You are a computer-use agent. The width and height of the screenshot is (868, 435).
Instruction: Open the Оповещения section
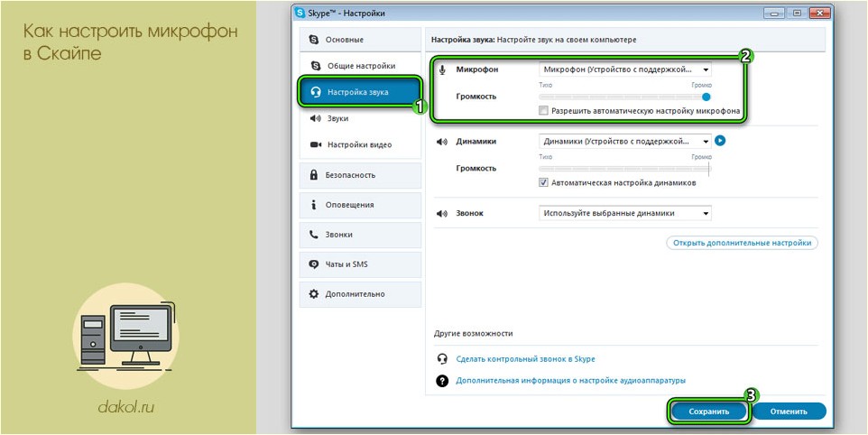point(360,205)
